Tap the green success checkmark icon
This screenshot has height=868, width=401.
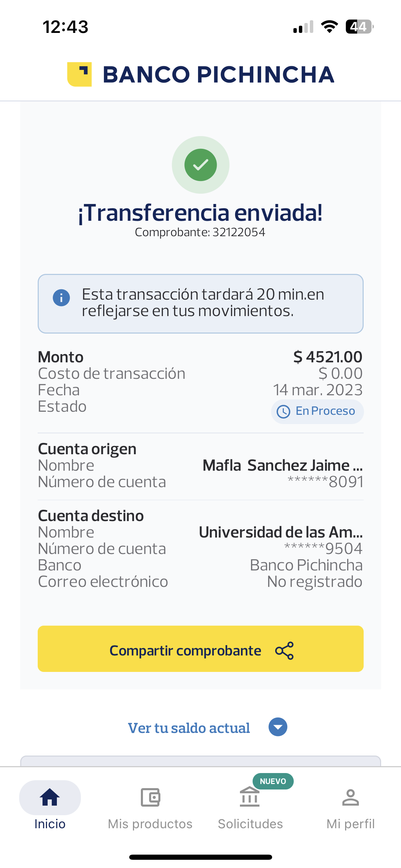pyautogui.click(x=200, y=165)
